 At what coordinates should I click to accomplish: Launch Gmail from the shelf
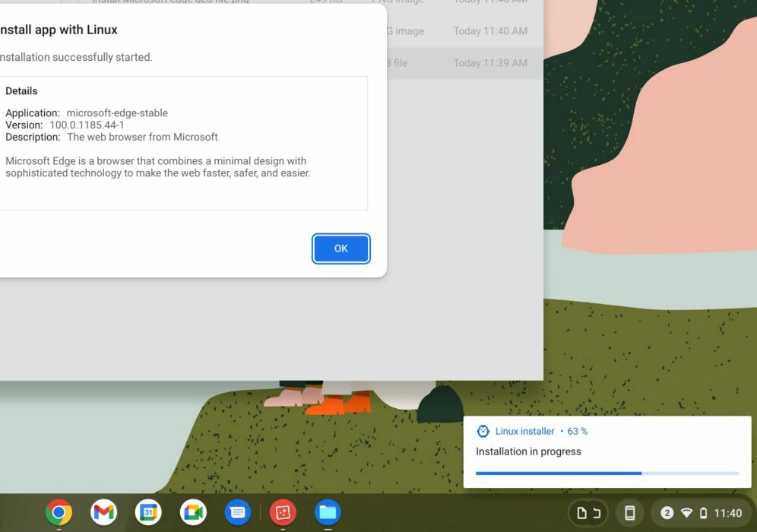click(x=104, y=512)
